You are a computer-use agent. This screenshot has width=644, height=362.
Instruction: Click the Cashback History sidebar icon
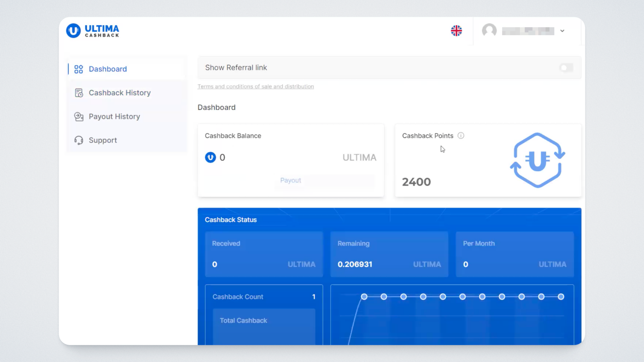pos(78,93)
